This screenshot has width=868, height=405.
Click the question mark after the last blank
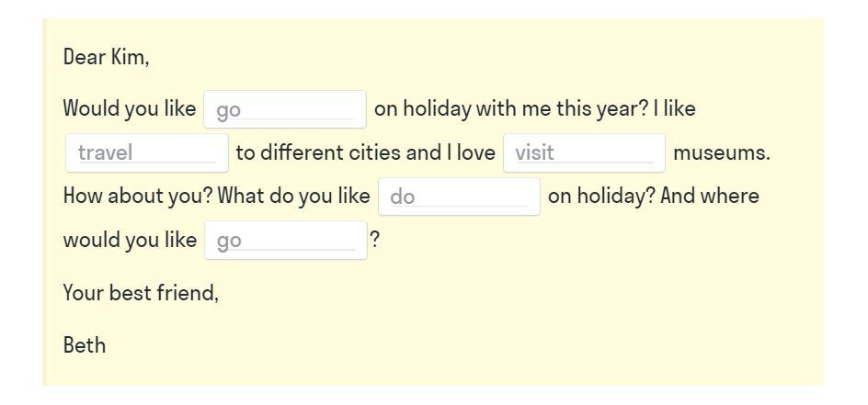tap(375, 241)
